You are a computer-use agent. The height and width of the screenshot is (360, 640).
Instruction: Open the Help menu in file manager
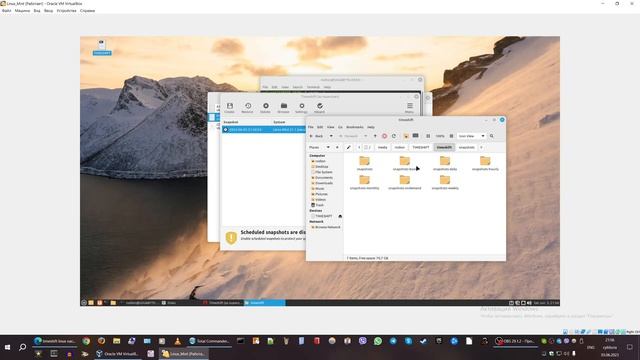pos(371,127)
